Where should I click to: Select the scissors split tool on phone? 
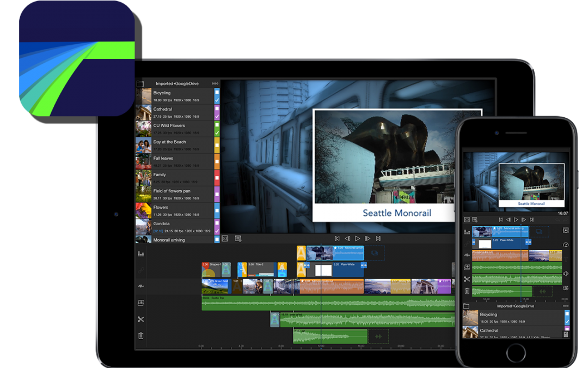tap(467, 279)
